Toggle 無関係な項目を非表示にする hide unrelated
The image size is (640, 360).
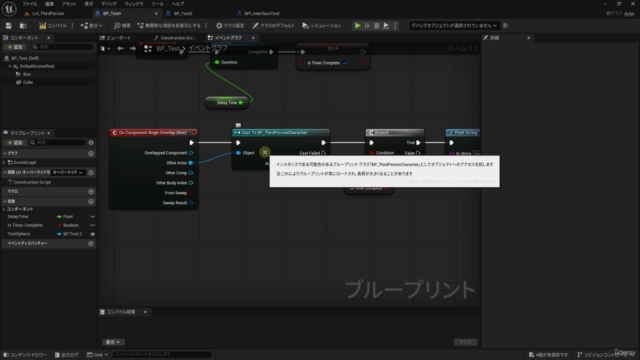[169, 26]
